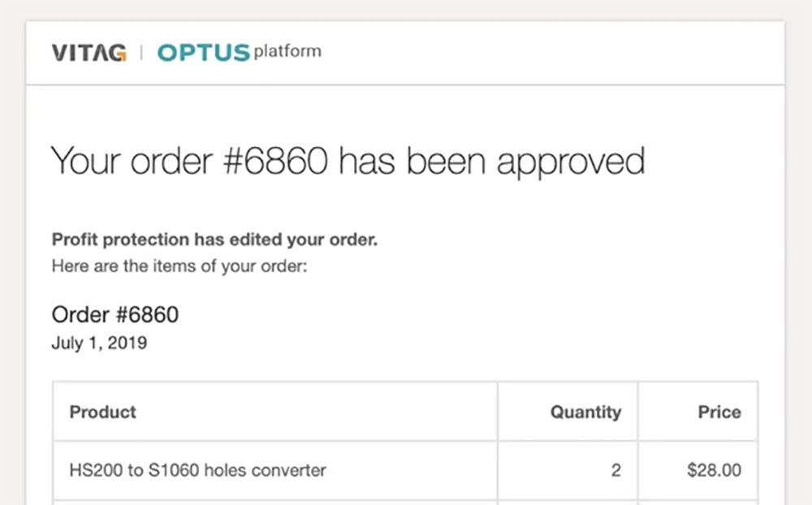This screenshot has width=812, height=505.
Task: Open the Order #6860 subheading
Action: click(114, 314)
